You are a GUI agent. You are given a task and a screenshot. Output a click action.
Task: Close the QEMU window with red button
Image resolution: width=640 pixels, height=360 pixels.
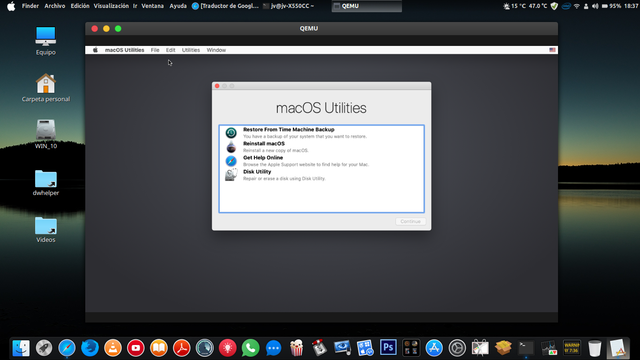pyautogui.click(x=95, y=29)
